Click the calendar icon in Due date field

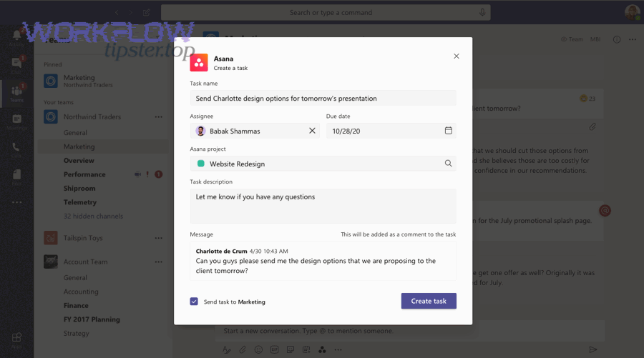coord(449,131)
